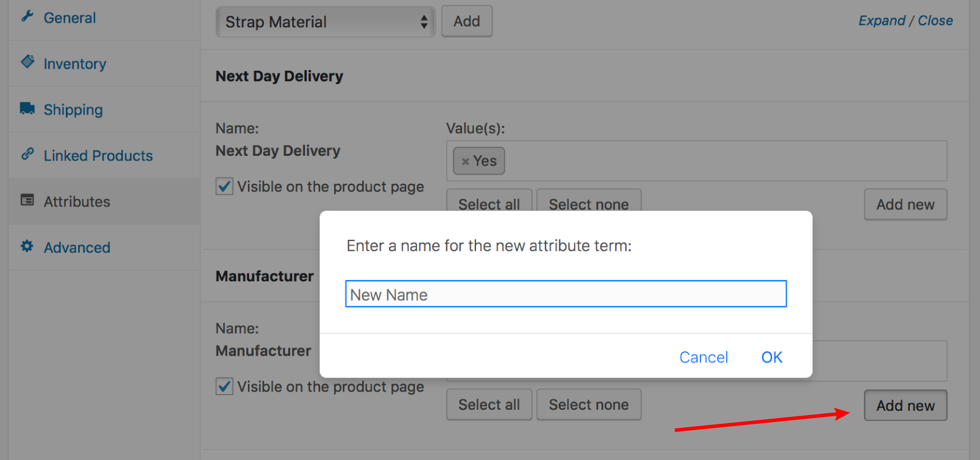The width and height of the screenshot is (980, 460).
Task: Cancel the new attribute term dialog
Action: point(703,357)
